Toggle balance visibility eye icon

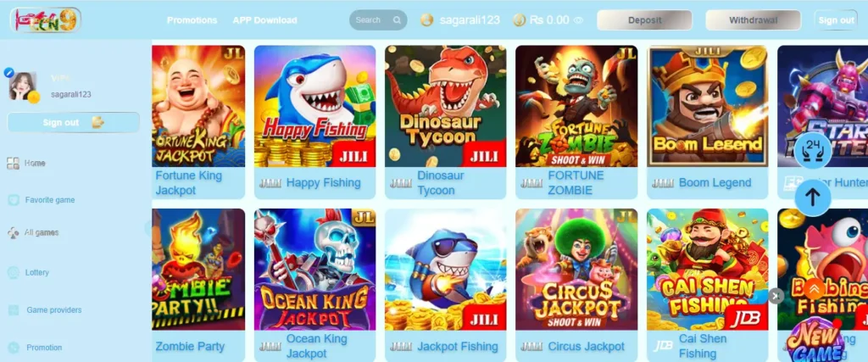point(578,20)
